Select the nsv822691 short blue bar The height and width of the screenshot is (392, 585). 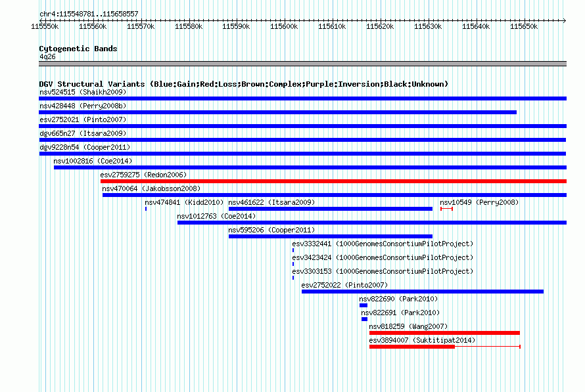[x=365, y=319]
